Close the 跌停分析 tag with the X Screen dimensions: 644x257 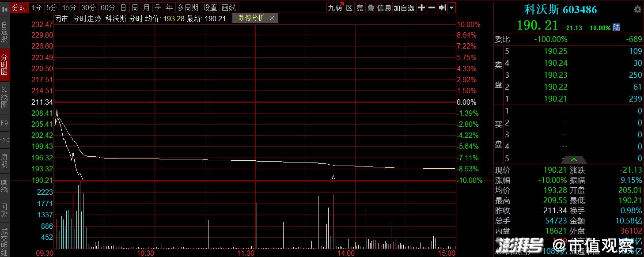click(x=272, y=18)
